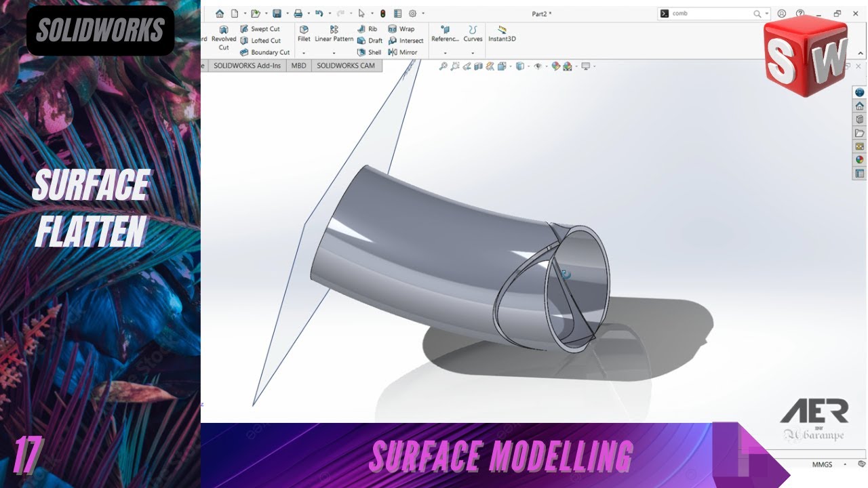Expand the Options gear dropdown arrow
This screenshot has height=488, width=868.
coord(423,14)
